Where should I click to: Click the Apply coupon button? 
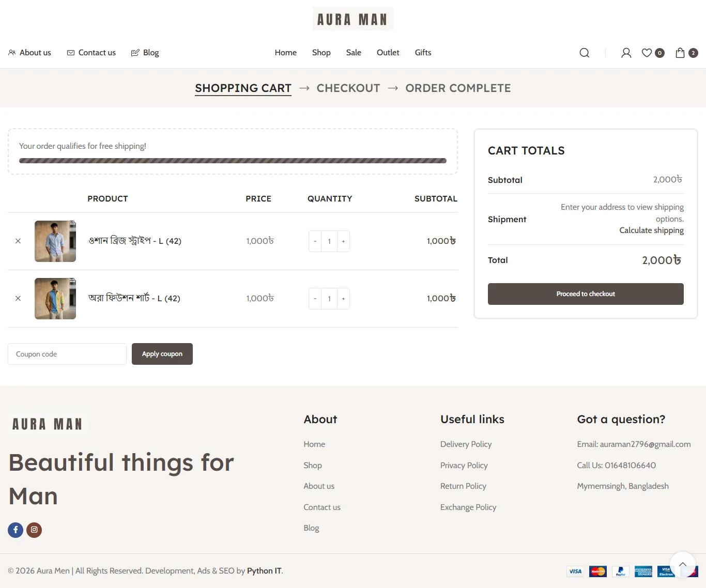click(x=162, y=354)
